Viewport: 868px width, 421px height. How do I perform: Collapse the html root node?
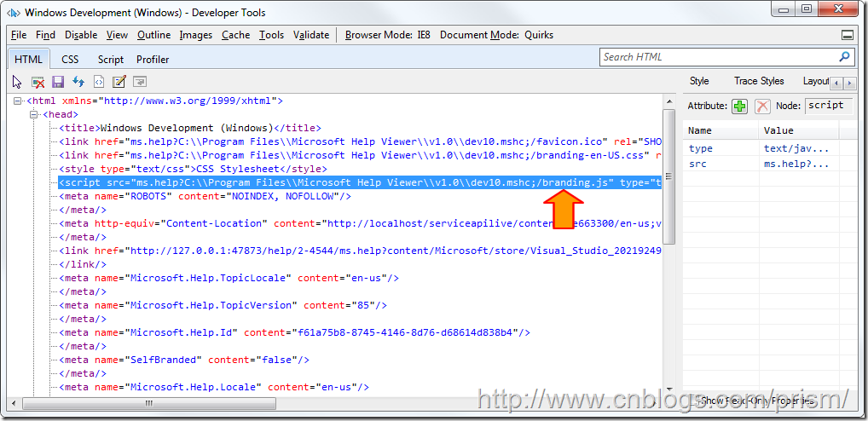[x=18, y=101]
